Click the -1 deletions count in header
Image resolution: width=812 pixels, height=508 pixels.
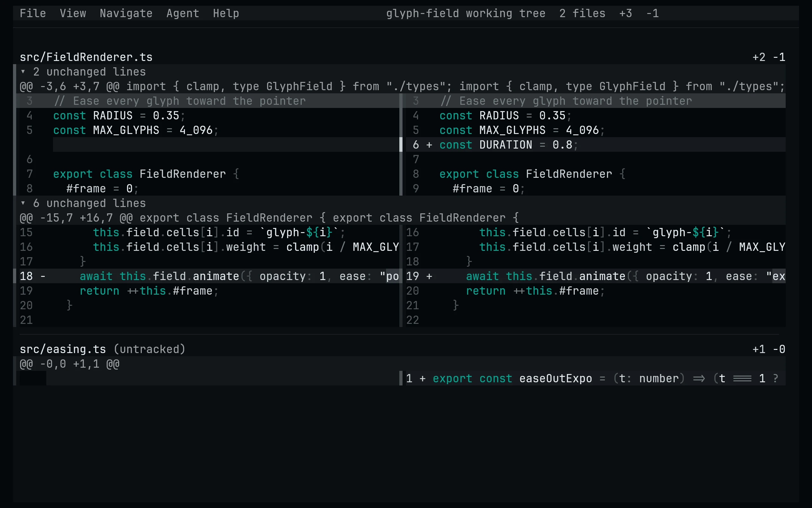pos(652,13)
